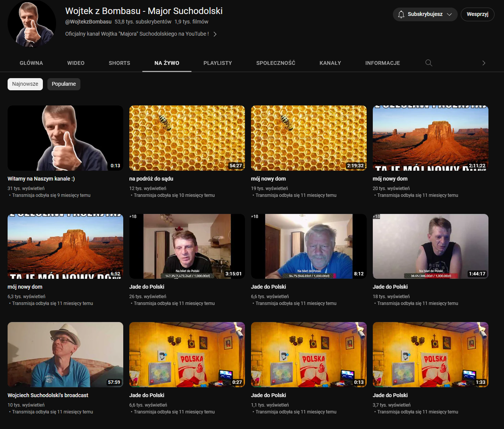Play the desert butte thumbnail lasting 6:52
Screen dimensions: 504x429
(x=65, y=247)
